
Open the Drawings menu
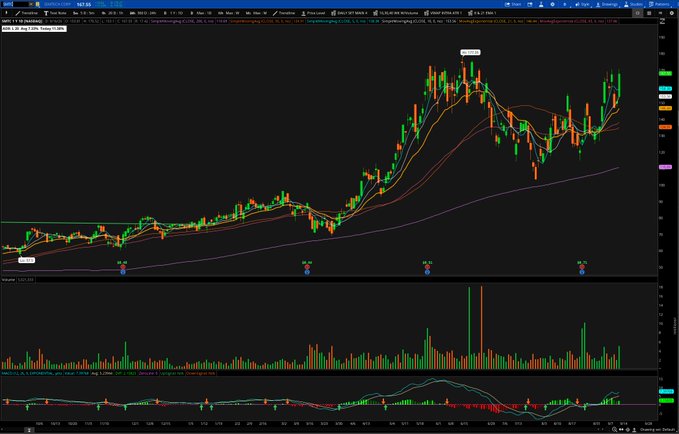click(x=607, y=4)
